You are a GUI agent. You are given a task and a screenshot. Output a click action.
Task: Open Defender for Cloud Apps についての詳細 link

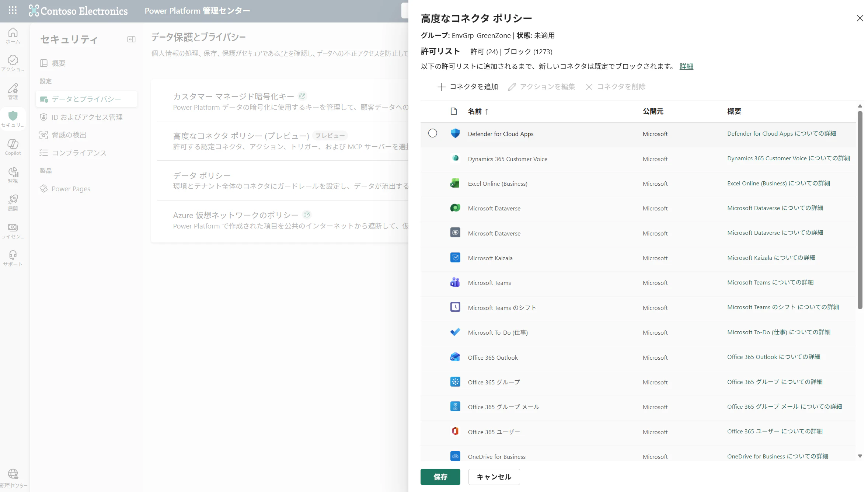781,133
